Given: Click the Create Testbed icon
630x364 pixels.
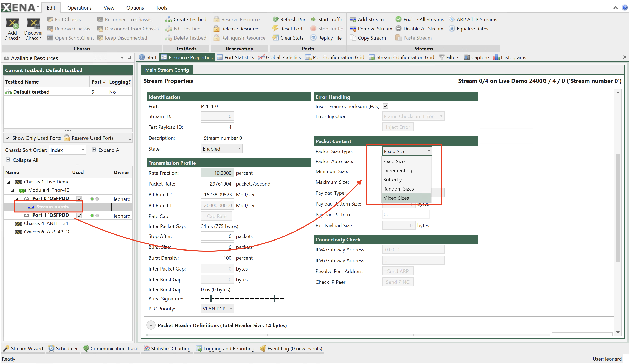Looking at the screenshot, I should coord(169,20).
